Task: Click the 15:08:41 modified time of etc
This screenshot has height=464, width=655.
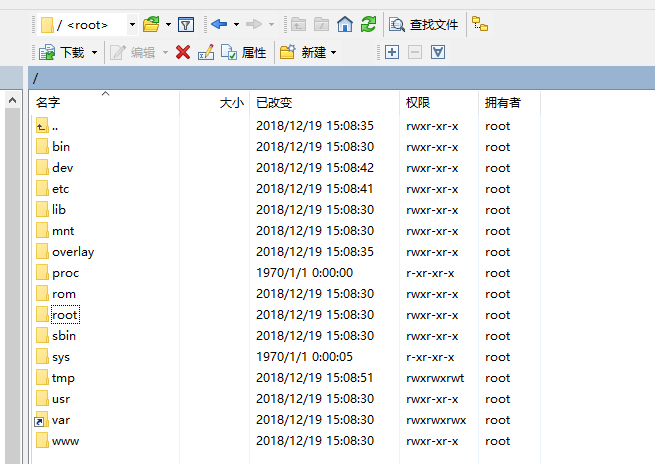Action: coord(350,188)
